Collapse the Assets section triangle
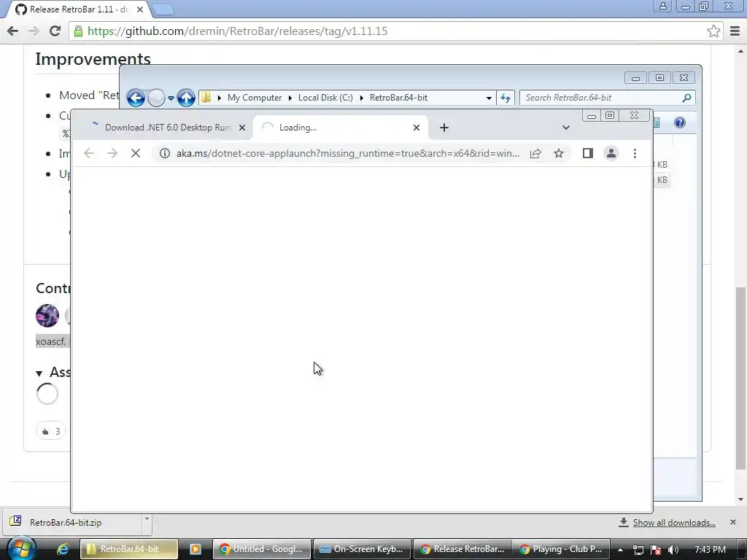 coord(39,373)
